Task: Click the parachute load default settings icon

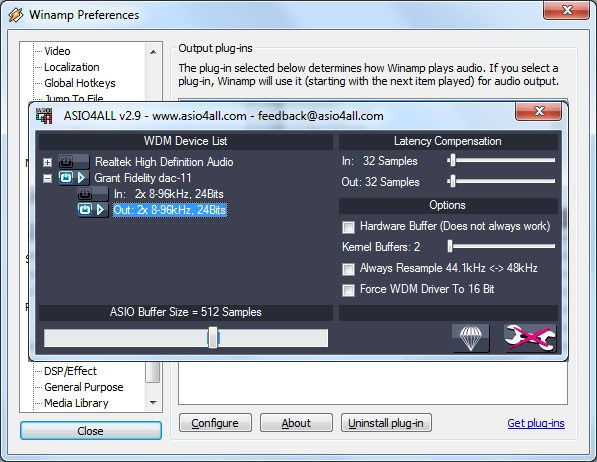Action: pyautogui.click(x=471, y=338)
